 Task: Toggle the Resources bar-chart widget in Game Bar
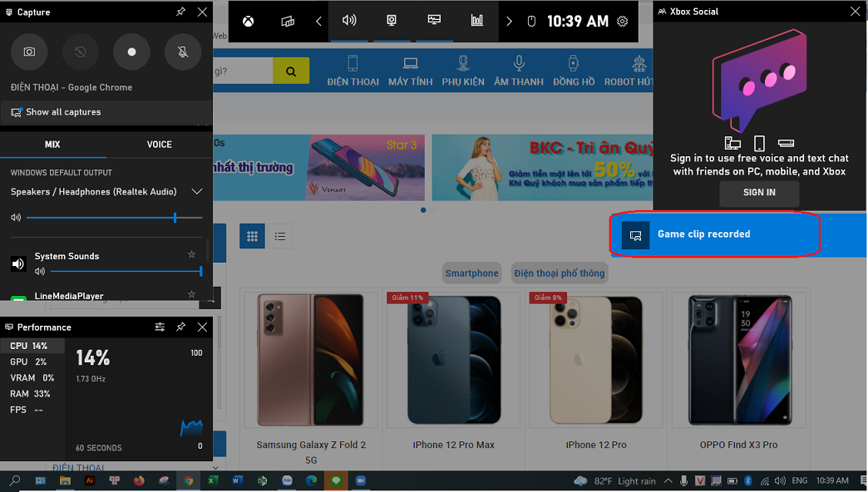click(476, 21)
